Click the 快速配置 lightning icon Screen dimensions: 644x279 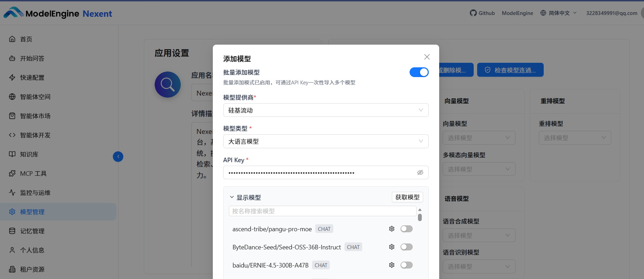click(x=12, y=77)
